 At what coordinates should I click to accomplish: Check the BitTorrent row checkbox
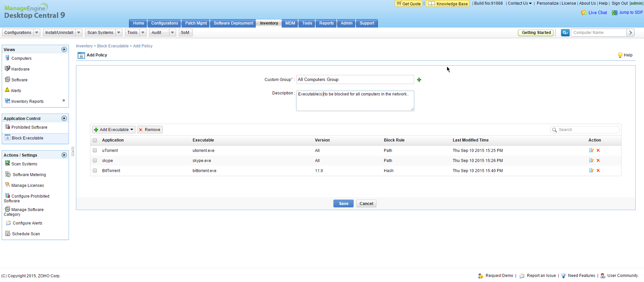pos(95,170)
